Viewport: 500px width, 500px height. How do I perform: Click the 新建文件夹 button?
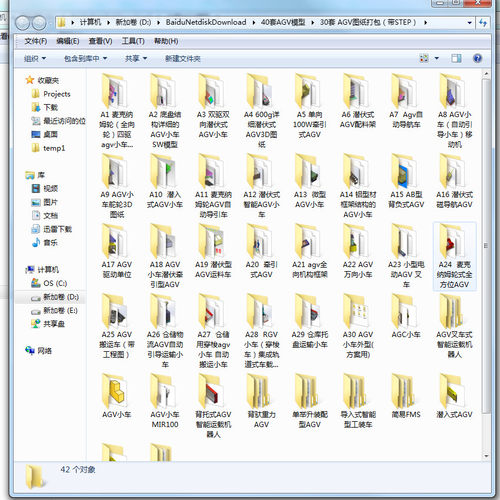coord(183,59)
